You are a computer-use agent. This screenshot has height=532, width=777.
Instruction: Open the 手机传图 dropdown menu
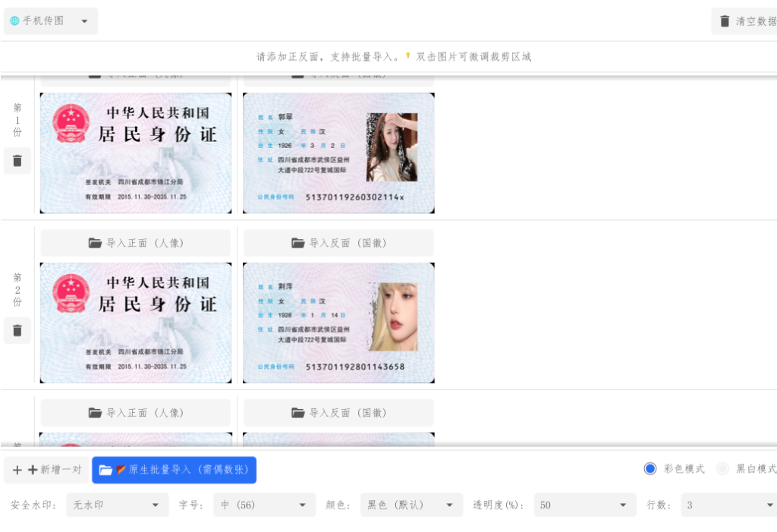(x=51, y=20)
